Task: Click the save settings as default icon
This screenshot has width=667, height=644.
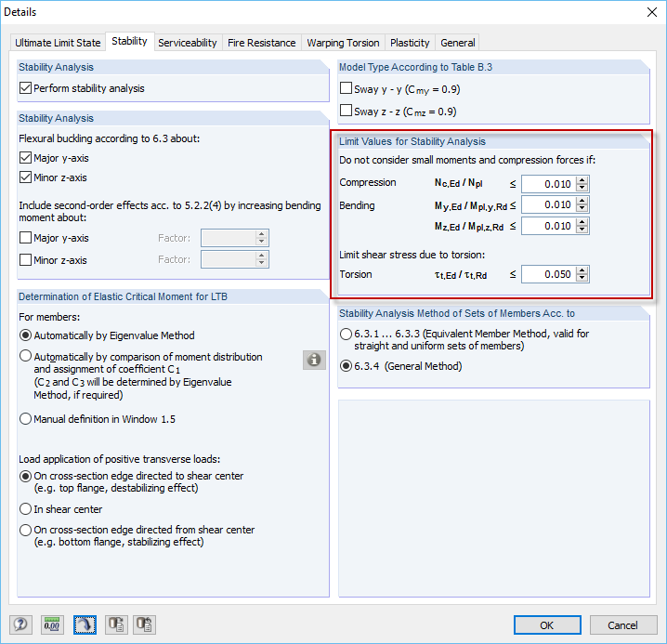Action: [x=116, y=624]
